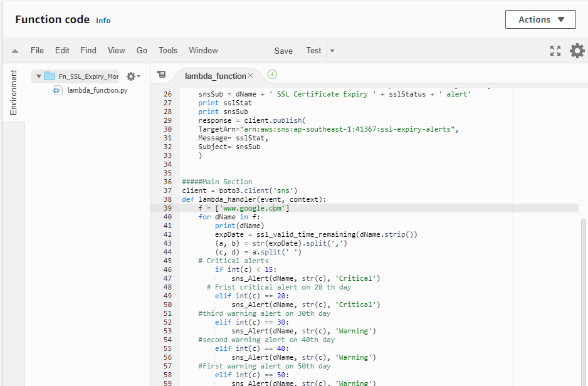Run the Test command

(x=313, y=51)
